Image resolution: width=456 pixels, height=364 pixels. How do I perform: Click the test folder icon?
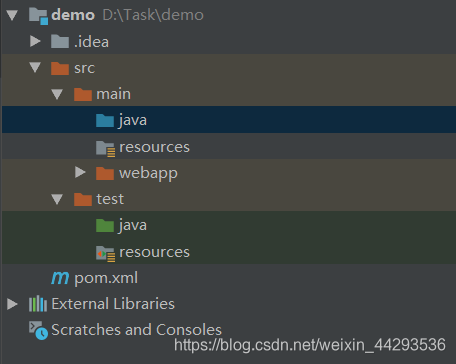83,199
